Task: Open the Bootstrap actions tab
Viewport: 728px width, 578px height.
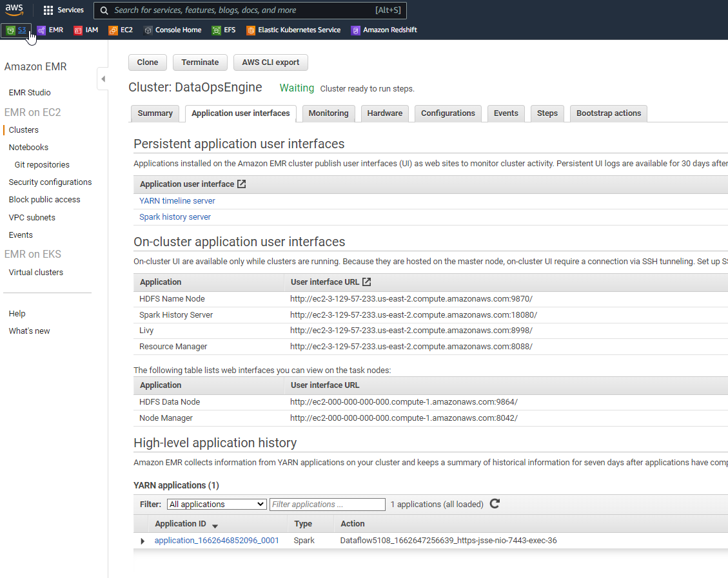Action: click(x=609, y=113)
